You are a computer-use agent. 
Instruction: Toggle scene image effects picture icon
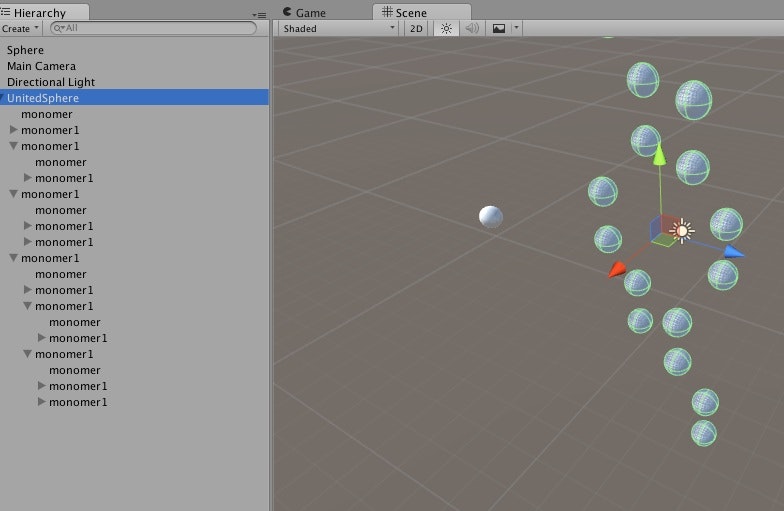click(498, 28)
